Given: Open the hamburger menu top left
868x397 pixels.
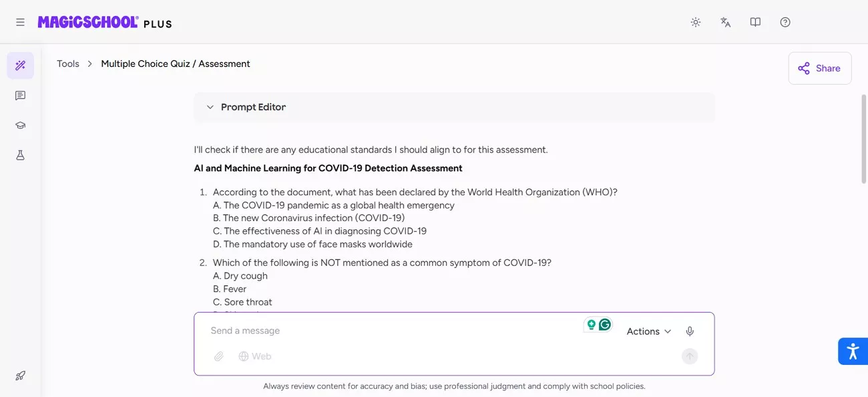Looking at the screenshot, I should pyautogui.click(x=20, y=21).
